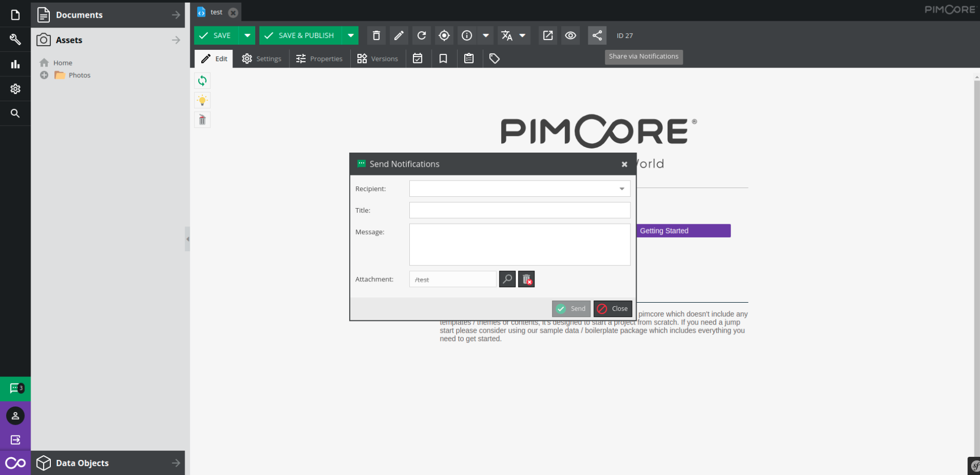The height and width of the screenshot is (475, 980).
Task: Open the Settings gear in left sidebar
Action: [x=15, y=89]
